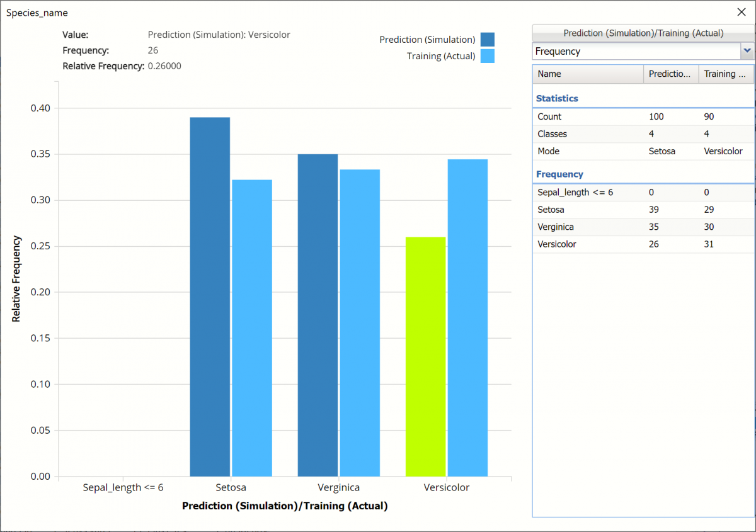Close the Species_name dialog window
Screen dimensions: 756x532
(741, 12)
